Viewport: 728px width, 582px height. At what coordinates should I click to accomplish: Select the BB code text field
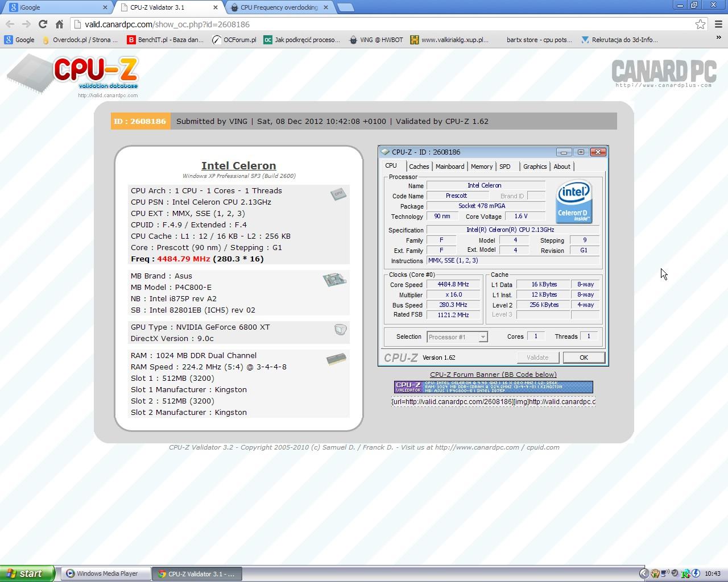click(494, 402)
